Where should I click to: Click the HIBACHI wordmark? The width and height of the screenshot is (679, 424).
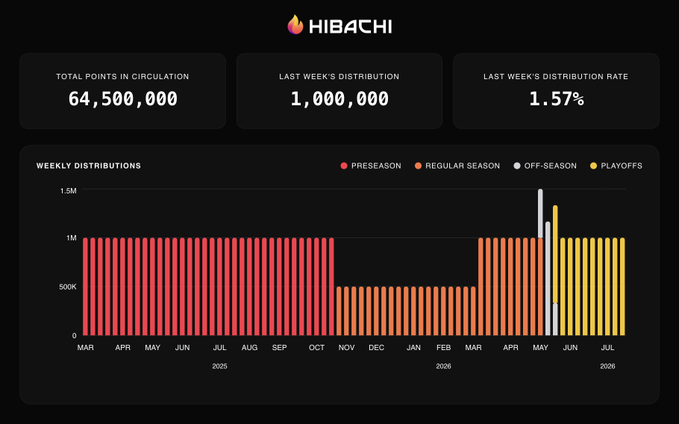coord(350,27)
